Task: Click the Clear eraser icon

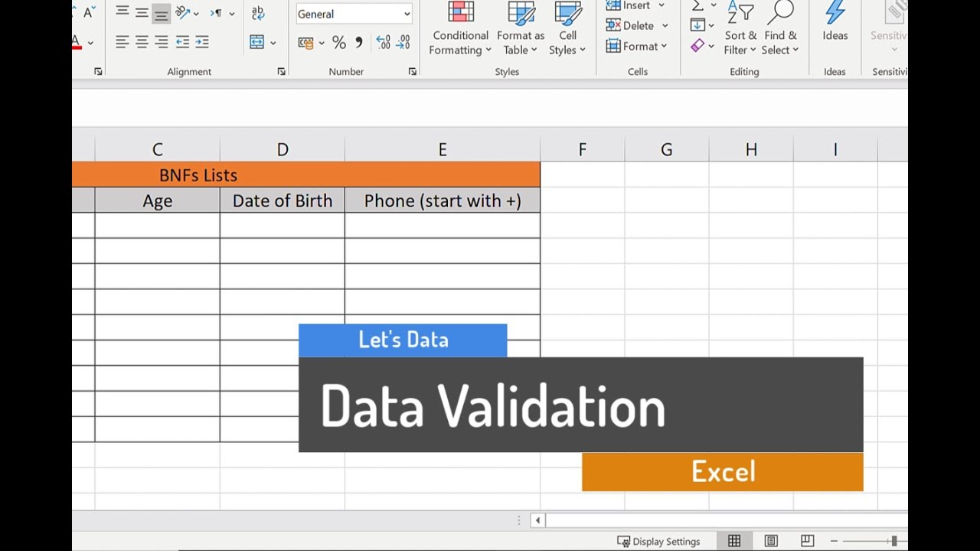Action: click(697, 46)
